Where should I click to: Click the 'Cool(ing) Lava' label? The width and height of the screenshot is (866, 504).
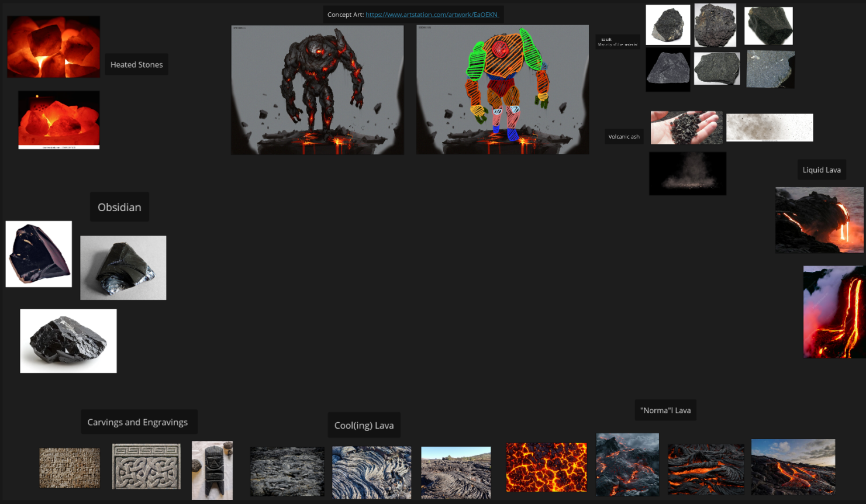pyautogui.click(x=364, y=425)
